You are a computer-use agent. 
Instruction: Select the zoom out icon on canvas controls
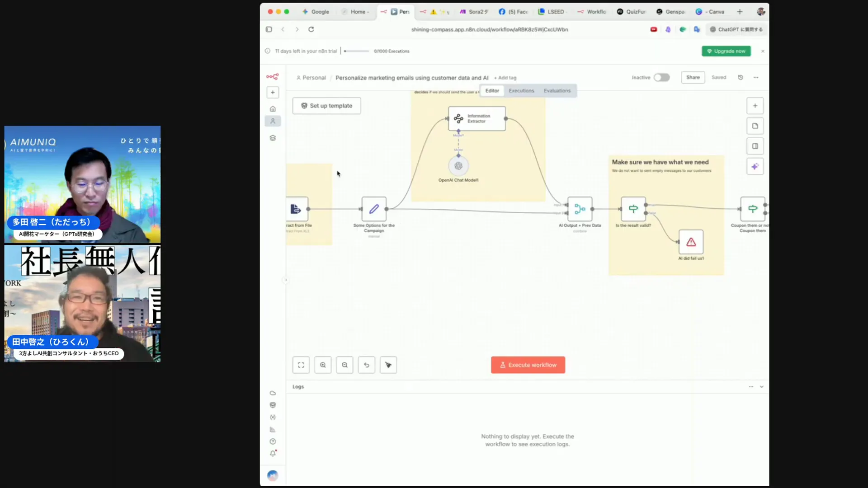click(x=344, y=365)
